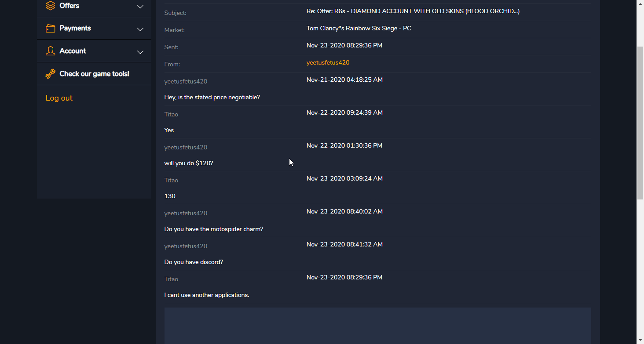Image resolution: width=644 pixels, height=344 pixels.
Task: Click the Tom Clancy's Rainbow Six market text
Action: [x=359, y=28]
